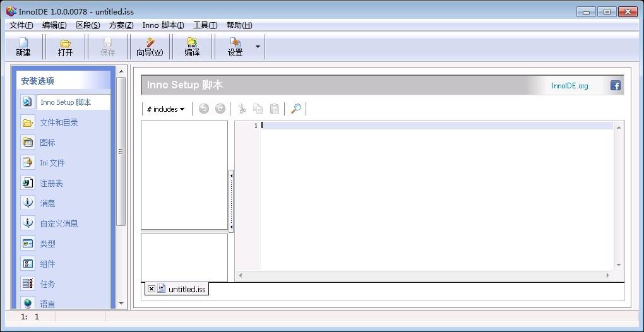This screenshot has width=644, height=332.
Task: Click the magnifier Find icon
Action: tap(295, 109)
